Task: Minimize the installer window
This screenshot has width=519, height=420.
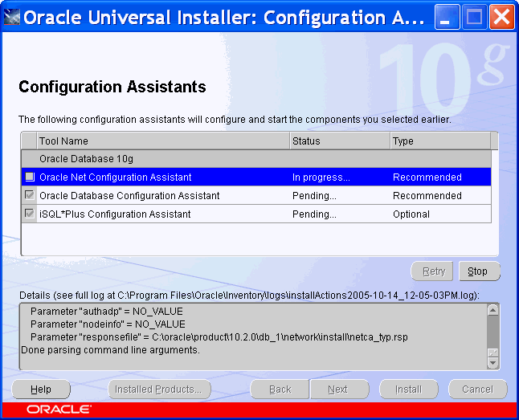Action: tap(447, 17)
